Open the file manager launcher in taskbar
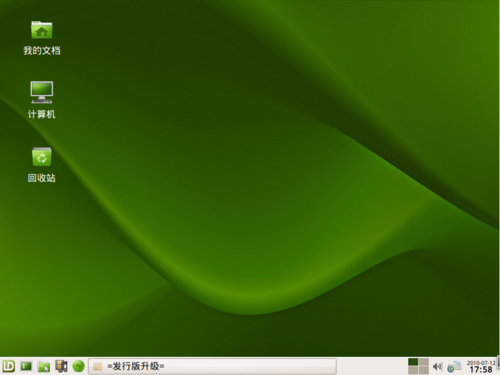The width and height of the screenshot is (500, 375). click(x=44, y=367)
